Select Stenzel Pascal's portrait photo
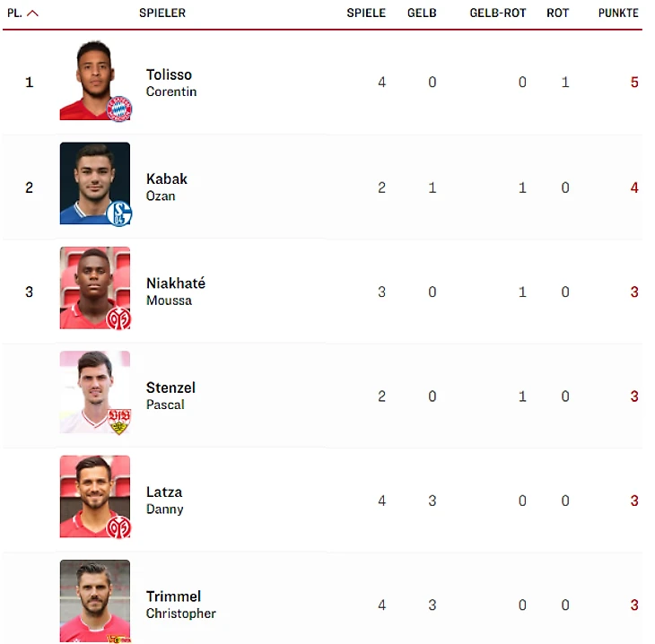Screen dimensions: 655x644 [x=95, y=392]
